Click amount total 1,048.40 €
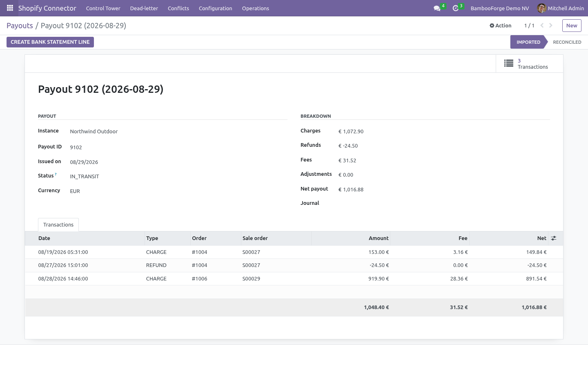Screen dimensions: 588x368 pyautogui.click(x=376, y=307)
